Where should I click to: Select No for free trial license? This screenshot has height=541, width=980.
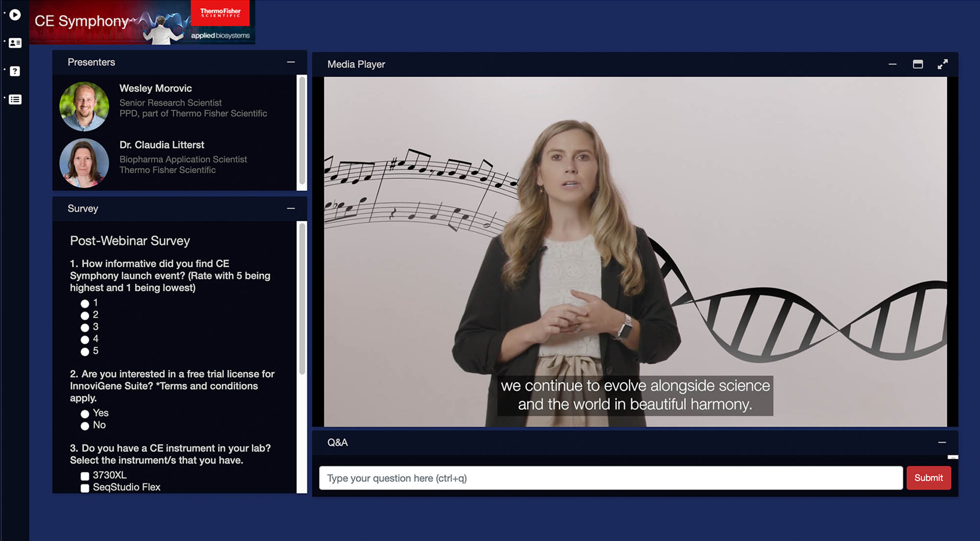pyautogui.click(x=85, y=426)
